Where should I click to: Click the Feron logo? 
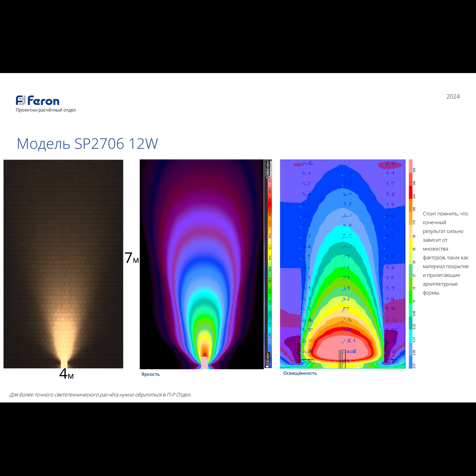[37, 100]
